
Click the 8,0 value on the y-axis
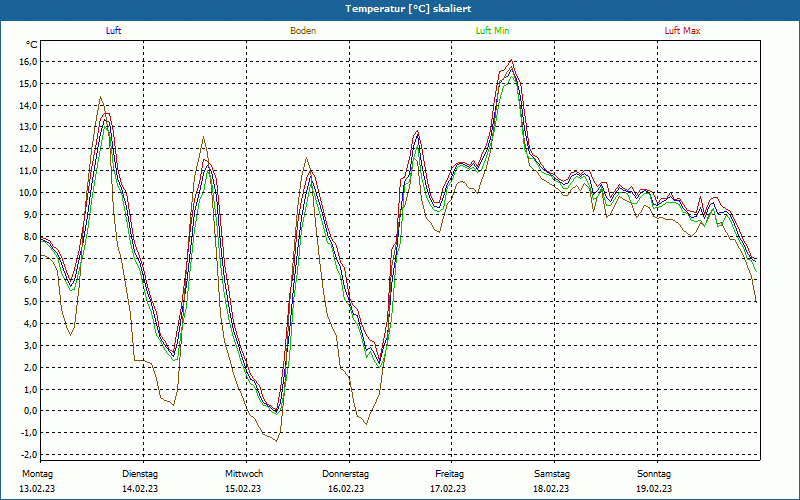31,237
